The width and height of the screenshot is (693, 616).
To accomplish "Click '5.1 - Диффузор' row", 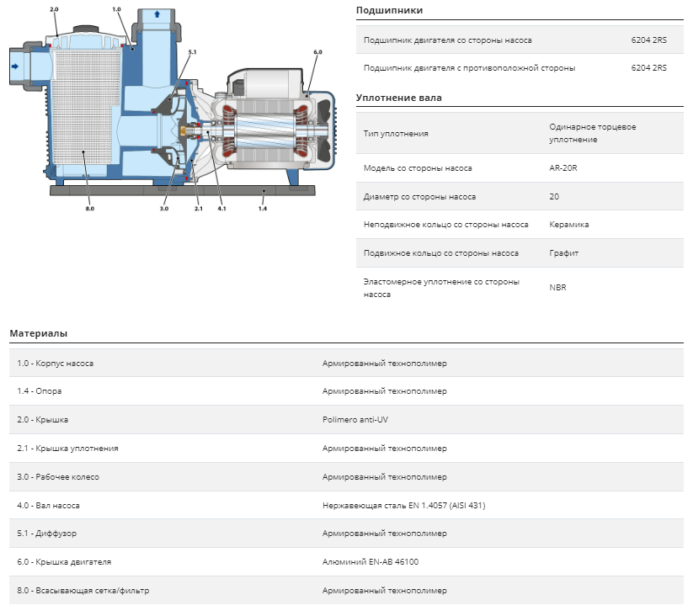I will 347,534.
